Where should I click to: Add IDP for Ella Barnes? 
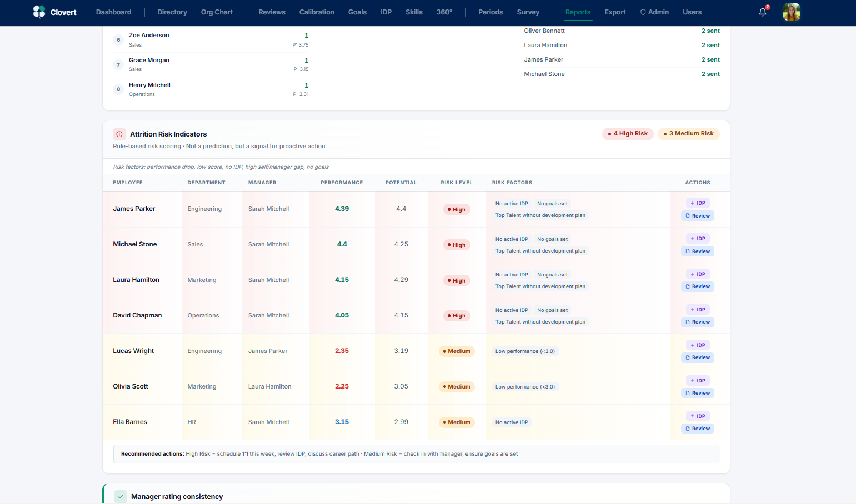(x=698, y=416)
